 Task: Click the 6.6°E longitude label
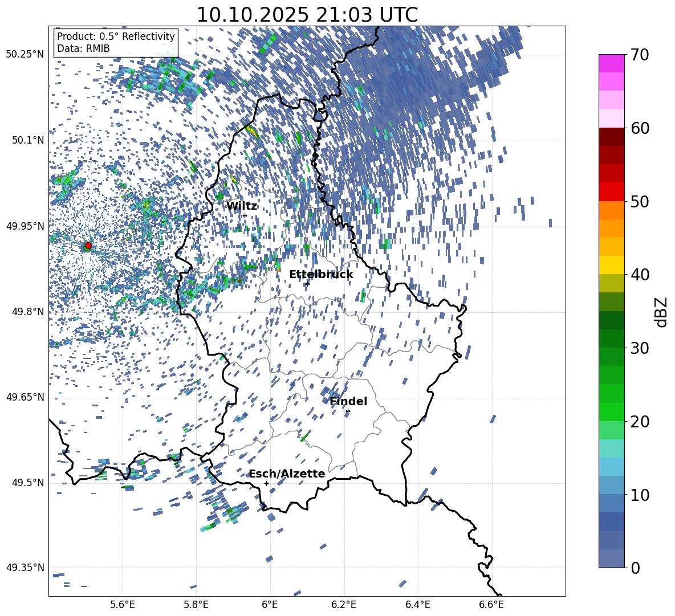(x=491, y=605)
